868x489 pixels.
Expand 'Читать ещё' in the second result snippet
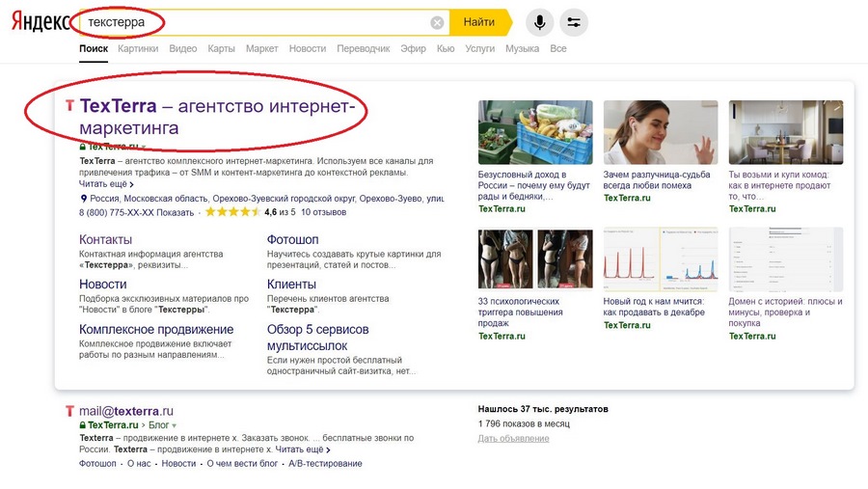[303, 449]
